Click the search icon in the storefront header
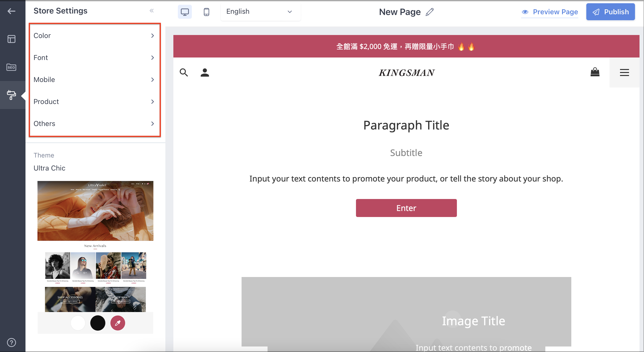644x352 pixels. [184, 72]
